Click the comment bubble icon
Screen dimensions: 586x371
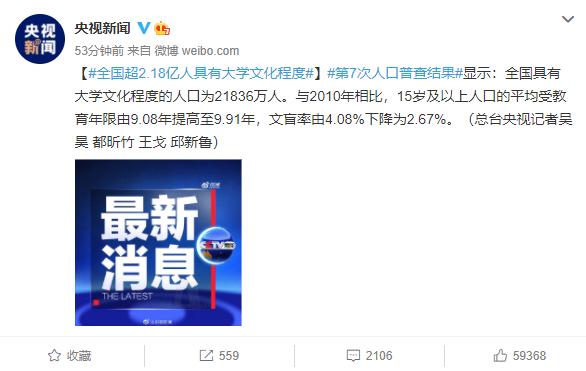353,356
